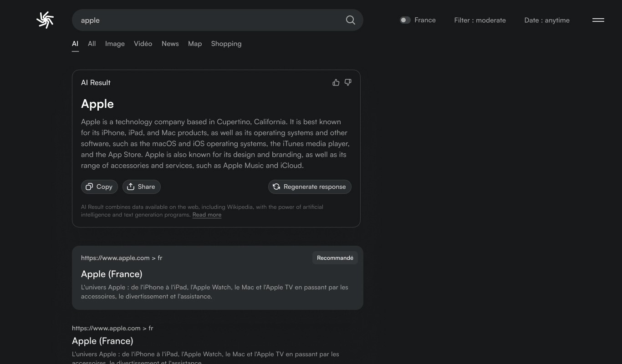This screenshot has height=364, width=622.
Task: Click the France label next to the switch
Action: coord(425,20)
